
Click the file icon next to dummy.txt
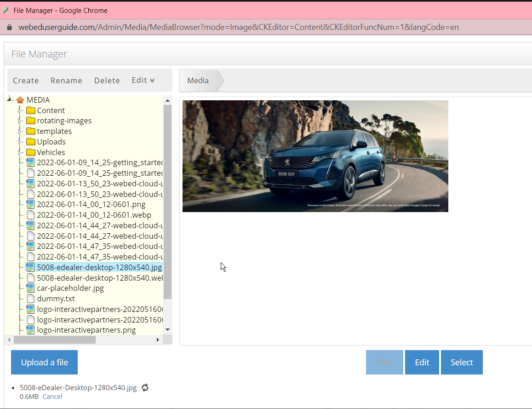pyautogui.click(x=30, y=299)
